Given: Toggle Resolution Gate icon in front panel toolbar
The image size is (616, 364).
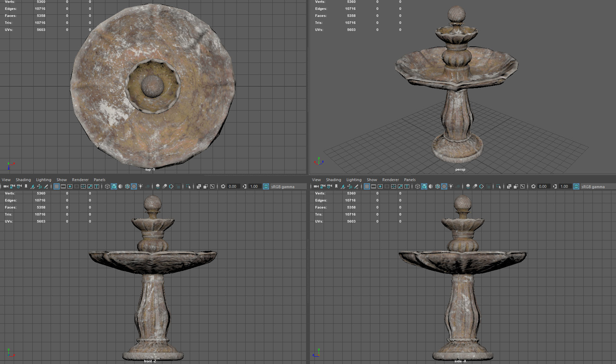Looking at the screenshot, I should click(x=70, y=186).
